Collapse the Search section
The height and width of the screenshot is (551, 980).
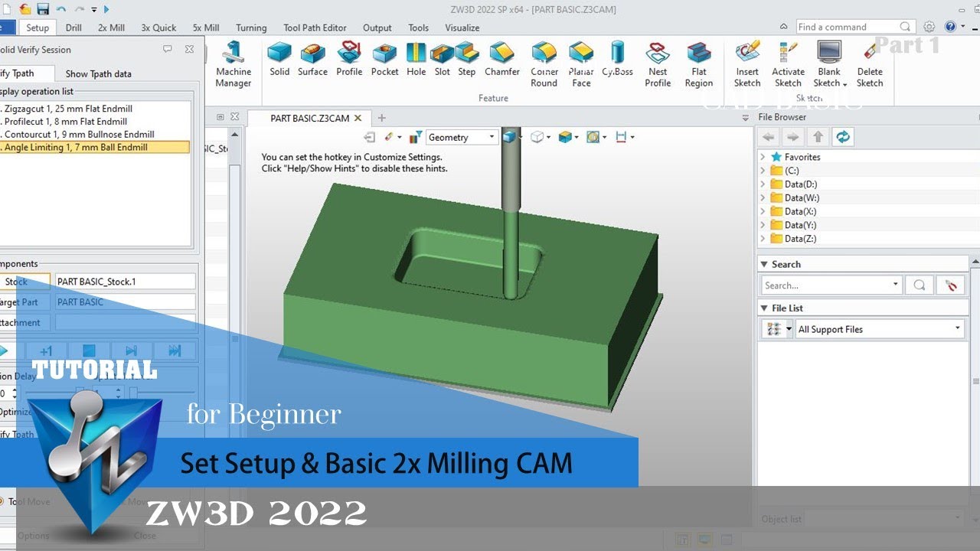tap(764, 264)
